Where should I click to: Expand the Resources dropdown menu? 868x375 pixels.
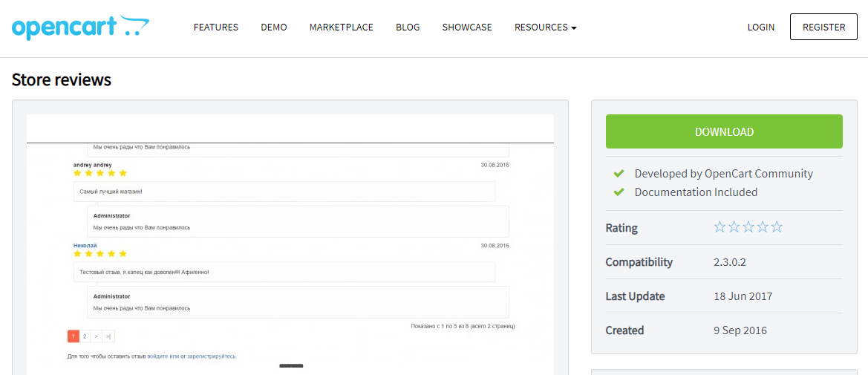coord(546,27)
